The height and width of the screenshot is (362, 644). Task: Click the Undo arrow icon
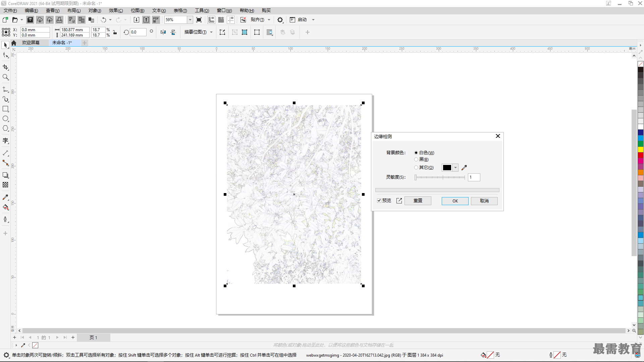point(104,20)
